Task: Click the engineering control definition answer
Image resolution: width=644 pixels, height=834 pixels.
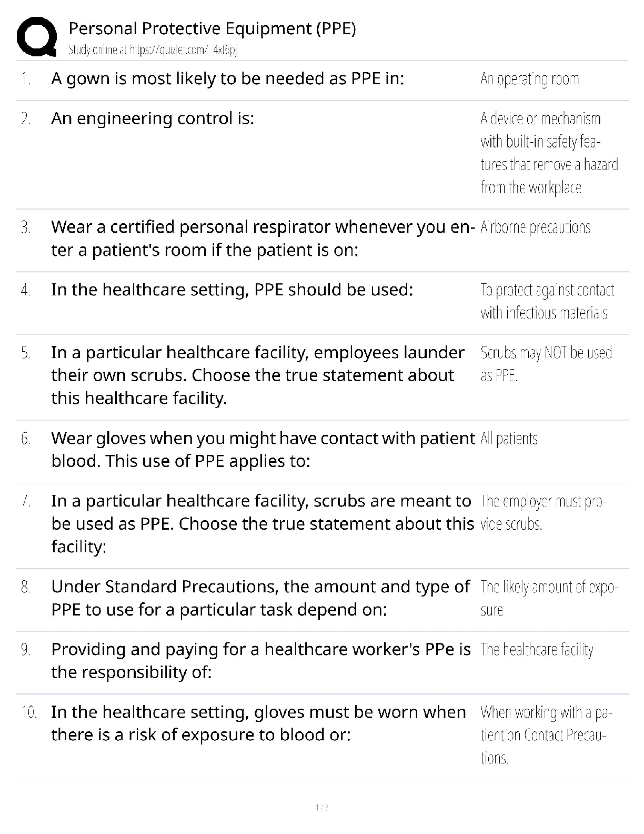Action: pos(549,153)
